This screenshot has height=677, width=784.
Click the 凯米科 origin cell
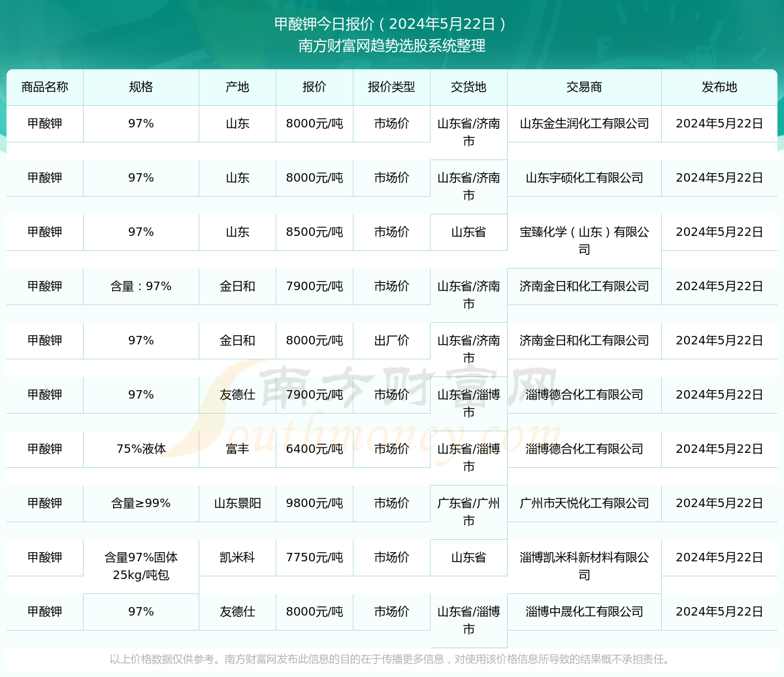pyautogui.click(x=238, y=557)
